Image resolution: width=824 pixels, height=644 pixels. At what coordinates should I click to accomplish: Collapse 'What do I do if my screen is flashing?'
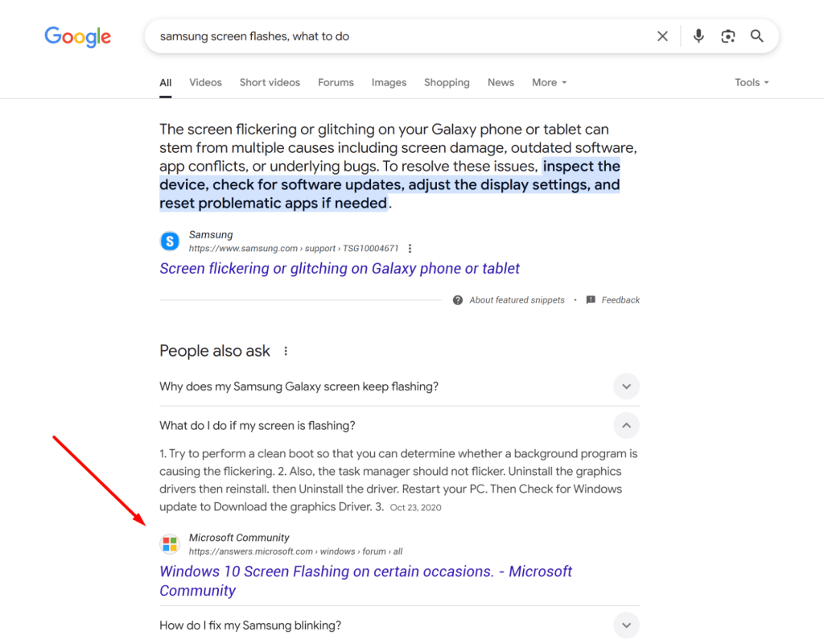pyautogui.click(x=399, y=425)
